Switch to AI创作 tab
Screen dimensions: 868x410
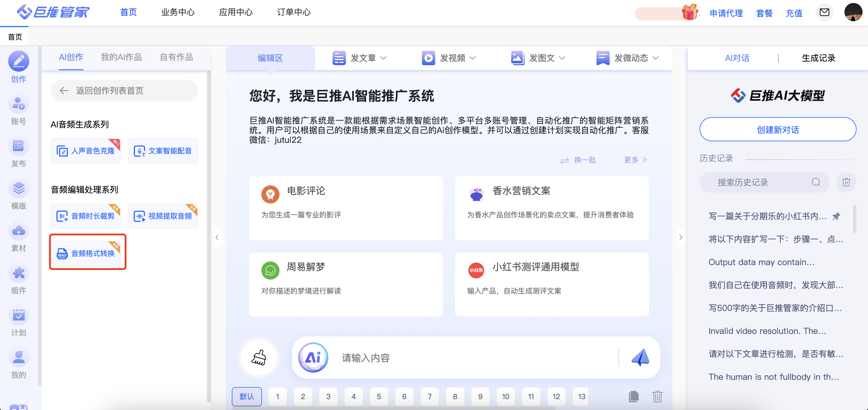click(71, 57)
